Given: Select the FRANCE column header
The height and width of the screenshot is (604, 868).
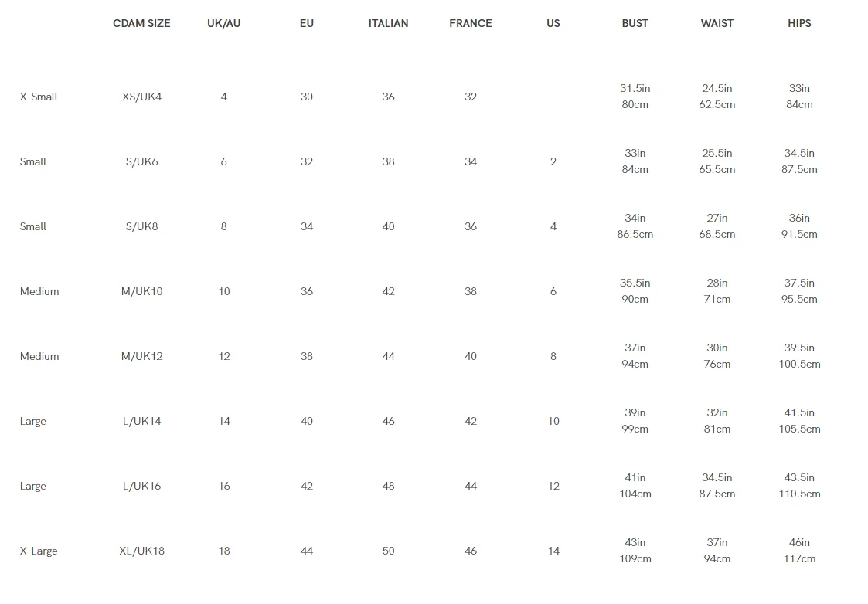Looking at the screenshot, I should click(470, 23).
